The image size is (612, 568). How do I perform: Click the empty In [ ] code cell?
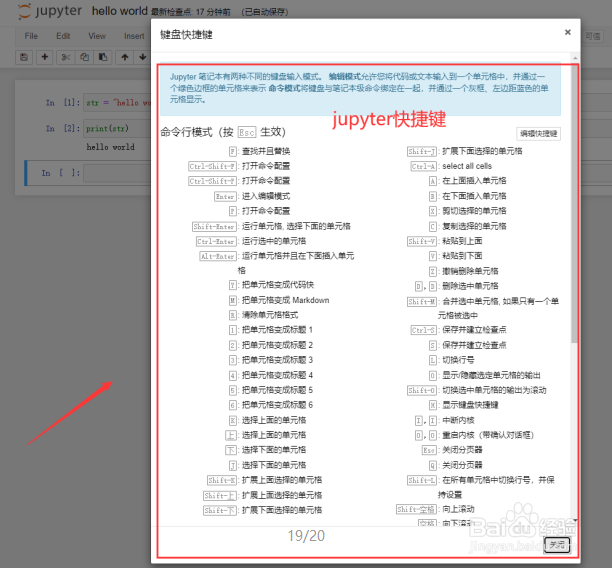(117, 173)
